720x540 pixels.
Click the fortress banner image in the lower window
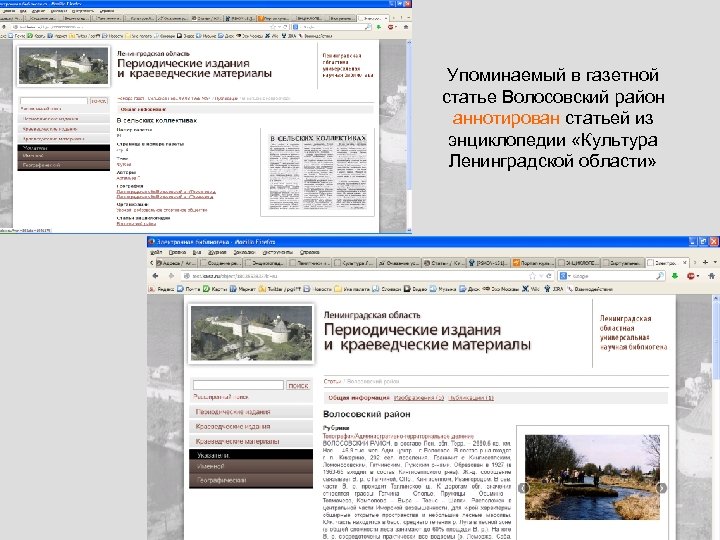(251, 333)
